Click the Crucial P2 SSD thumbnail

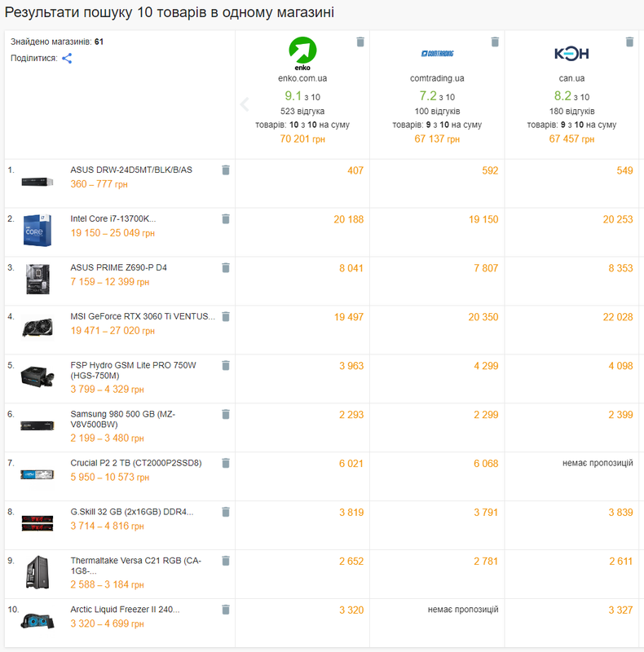[x=37, y=474]
